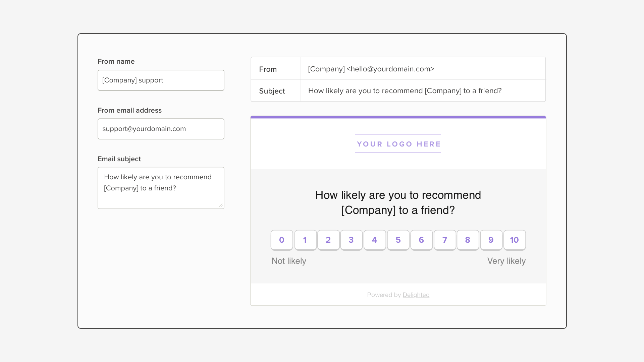
Task: Click the score 0 Not likely button
Action: pyautogui.click(x=281, y=240)
